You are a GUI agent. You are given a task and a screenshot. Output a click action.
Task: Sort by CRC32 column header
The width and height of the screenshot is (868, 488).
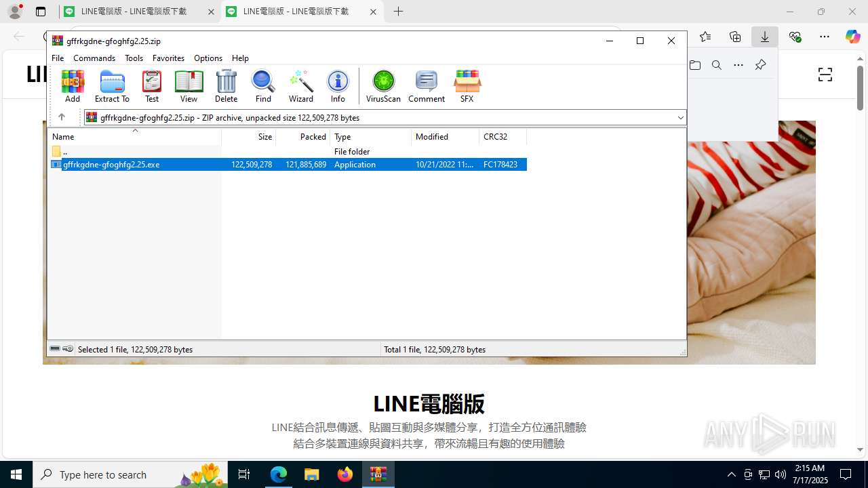[x=503, y=137]
